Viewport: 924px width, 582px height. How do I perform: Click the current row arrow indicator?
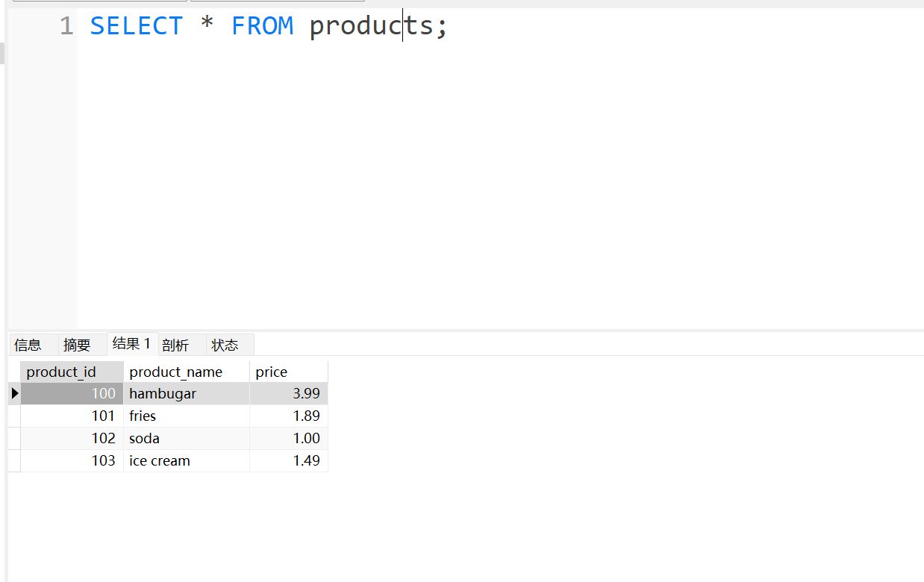[14, 393]
